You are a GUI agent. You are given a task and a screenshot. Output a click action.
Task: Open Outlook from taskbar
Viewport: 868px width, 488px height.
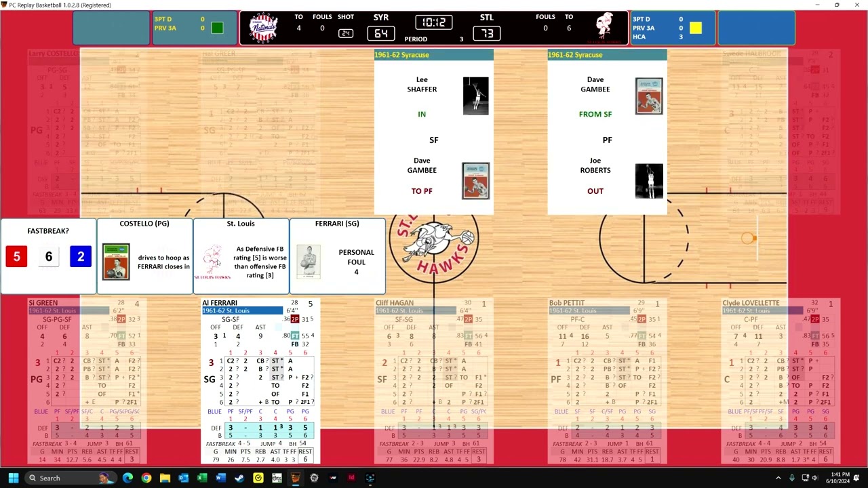[x=184, y=478]
